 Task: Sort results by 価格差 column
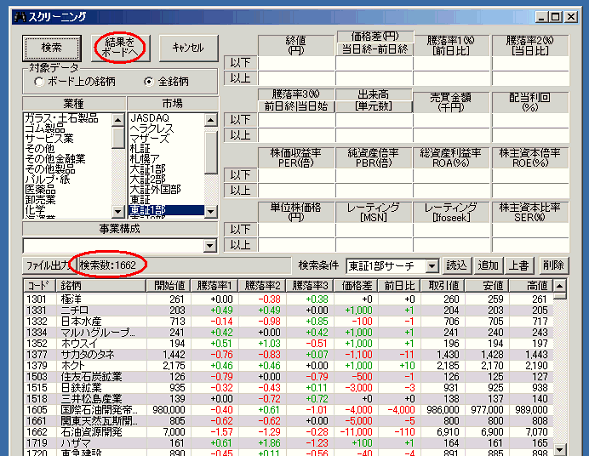coord(356,286)
